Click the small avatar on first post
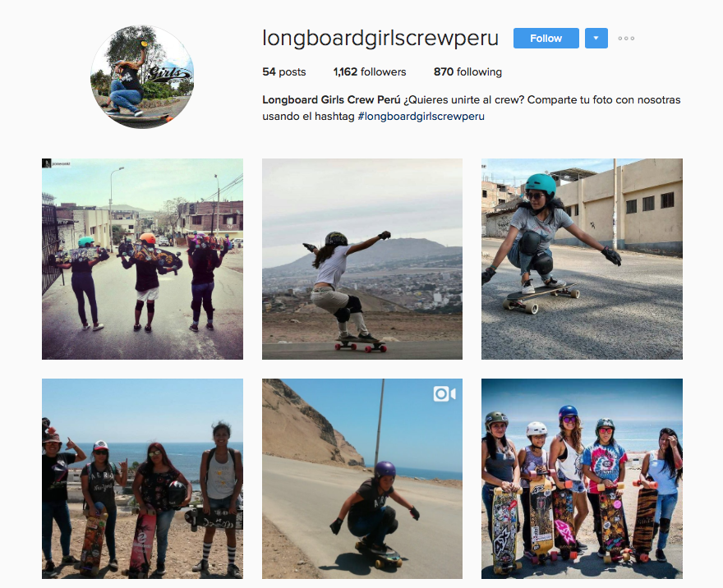Image resolution: width=723 pixels, height=588 pixels. pyautogui.click(x=46, y=163)
